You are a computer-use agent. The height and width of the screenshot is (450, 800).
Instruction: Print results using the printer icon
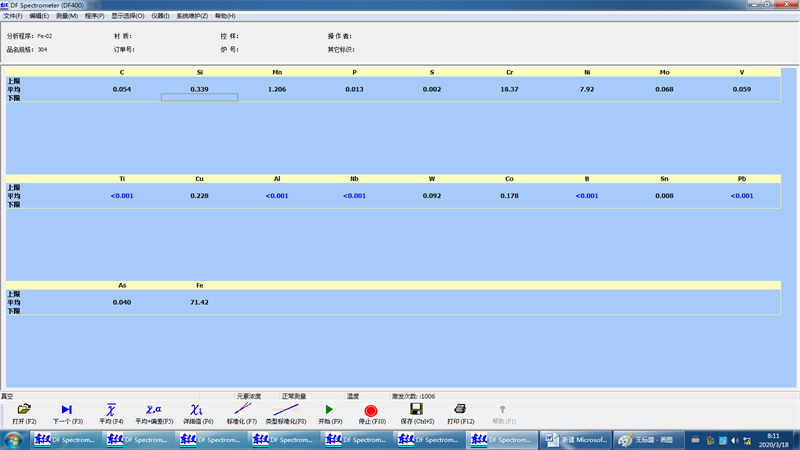[460, 410]
